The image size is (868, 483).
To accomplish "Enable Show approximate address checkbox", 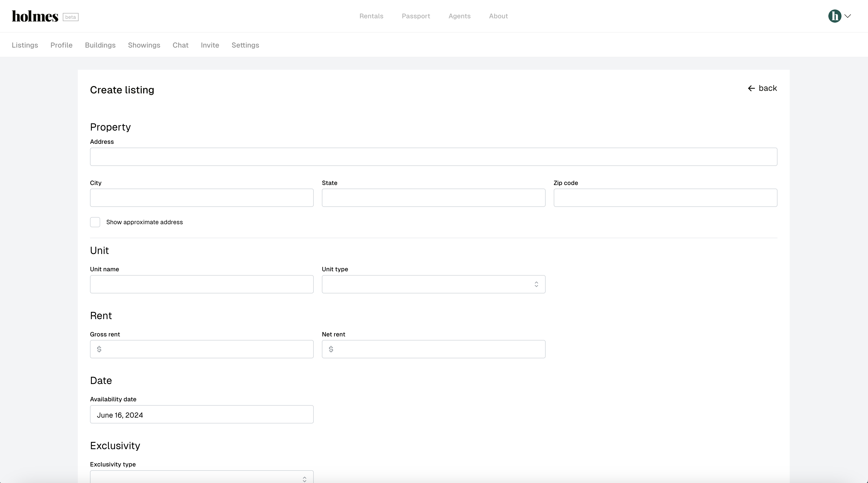I will [95, 222].
